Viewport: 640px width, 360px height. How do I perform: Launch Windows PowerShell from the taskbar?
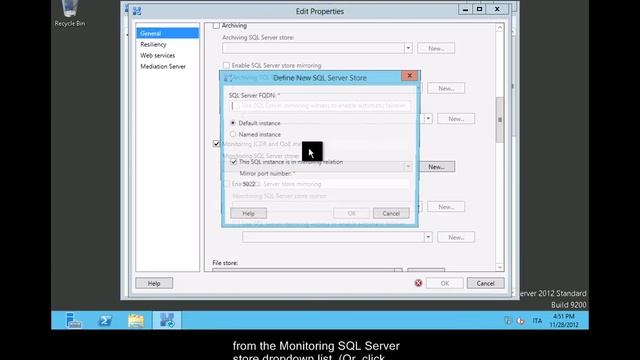tap(105, 321)
